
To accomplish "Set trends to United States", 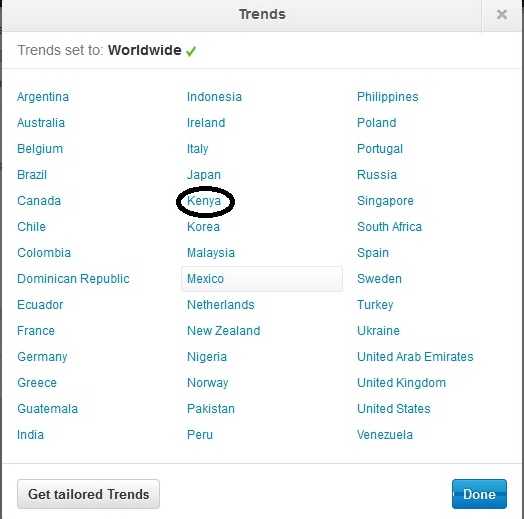I will point(394,409).
